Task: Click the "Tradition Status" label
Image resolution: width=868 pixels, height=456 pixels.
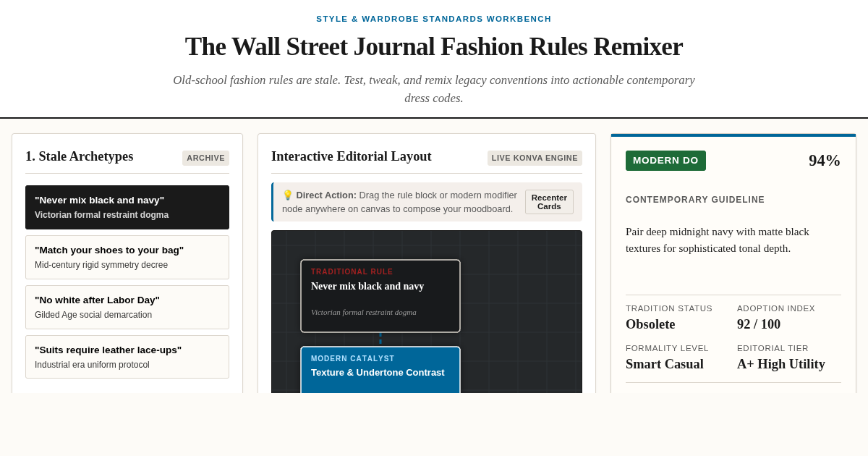Action: (669, 308)
